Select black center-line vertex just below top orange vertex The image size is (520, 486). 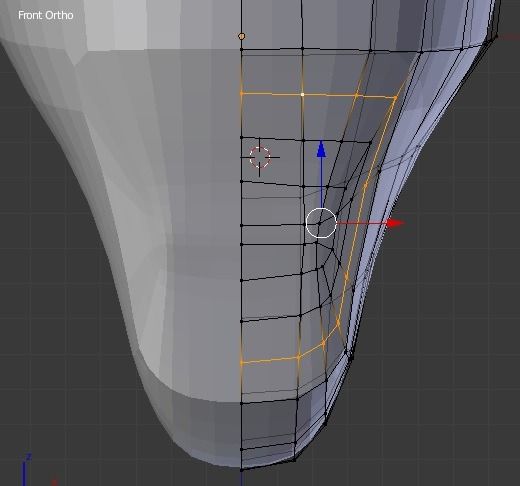pos(242,49)
